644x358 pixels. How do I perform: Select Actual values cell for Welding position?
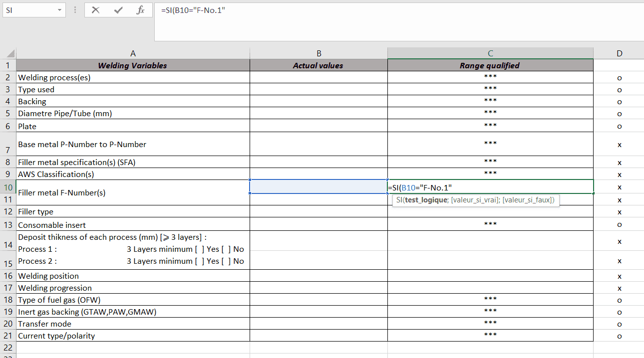(x=319, y=276)
